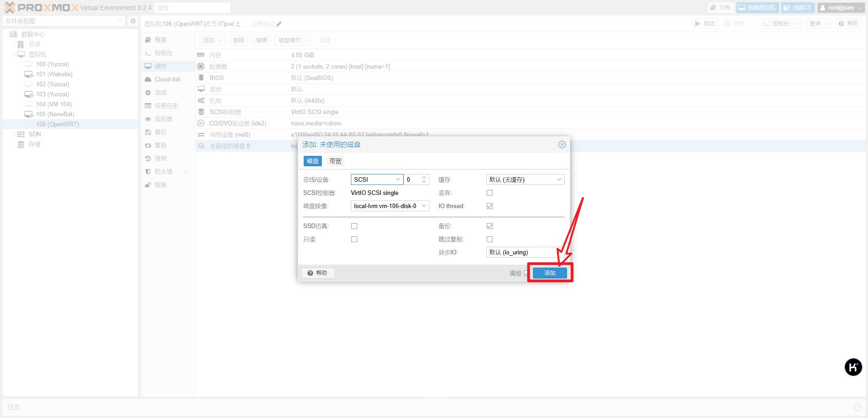The height and width of the screenshot is (418, 868).
Task: Switch to the 带宽 bandwidth tab
Action: [335, 161]
